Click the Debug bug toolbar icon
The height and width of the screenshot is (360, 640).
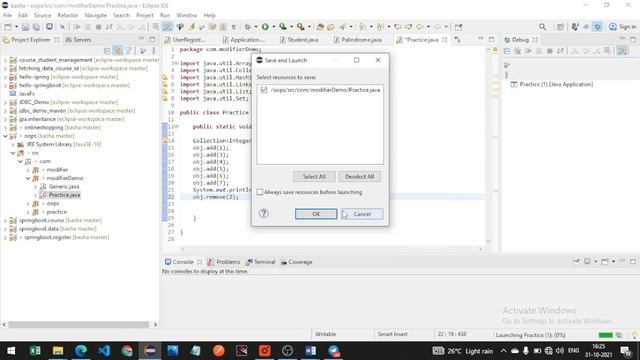coord(247,27)
